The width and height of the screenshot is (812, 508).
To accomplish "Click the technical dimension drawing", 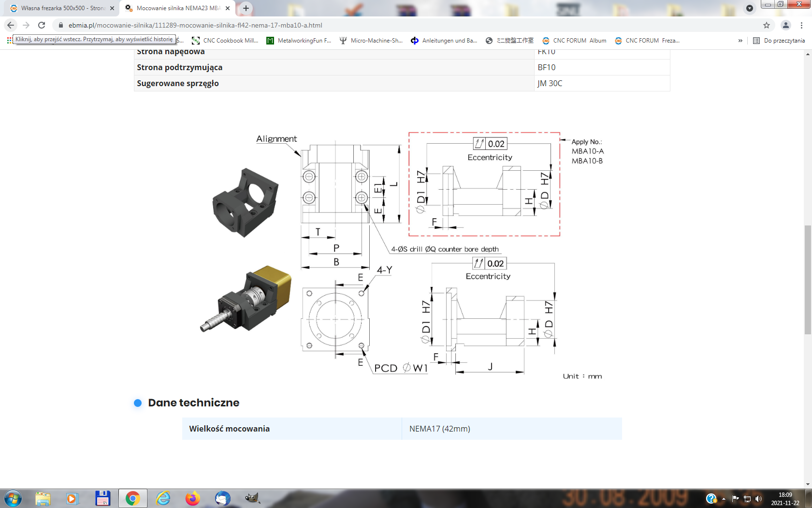I will (x=430, y=255).
